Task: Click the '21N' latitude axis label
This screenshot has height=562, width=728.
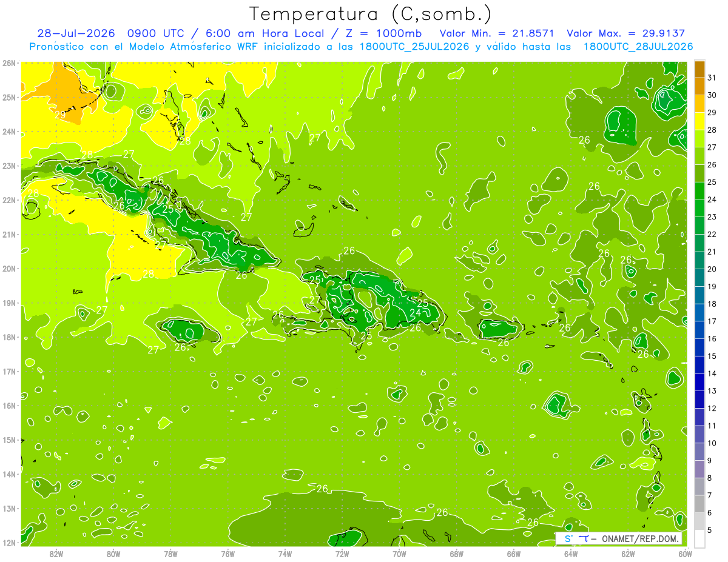Action: click(x=8, y=235)
